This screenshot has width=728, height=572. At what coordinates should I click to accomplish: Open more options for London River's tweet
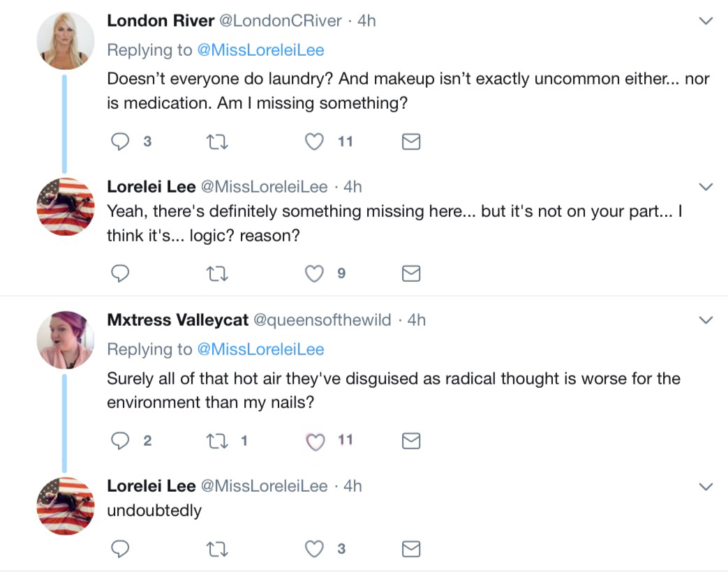(706, 21)
